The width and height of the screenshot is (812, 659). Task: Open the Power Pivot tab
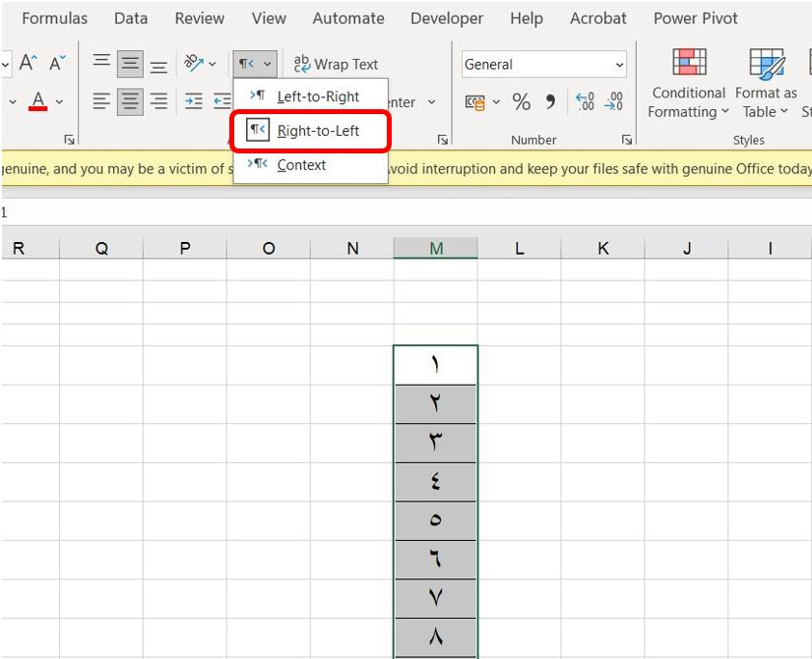(695, 18)
